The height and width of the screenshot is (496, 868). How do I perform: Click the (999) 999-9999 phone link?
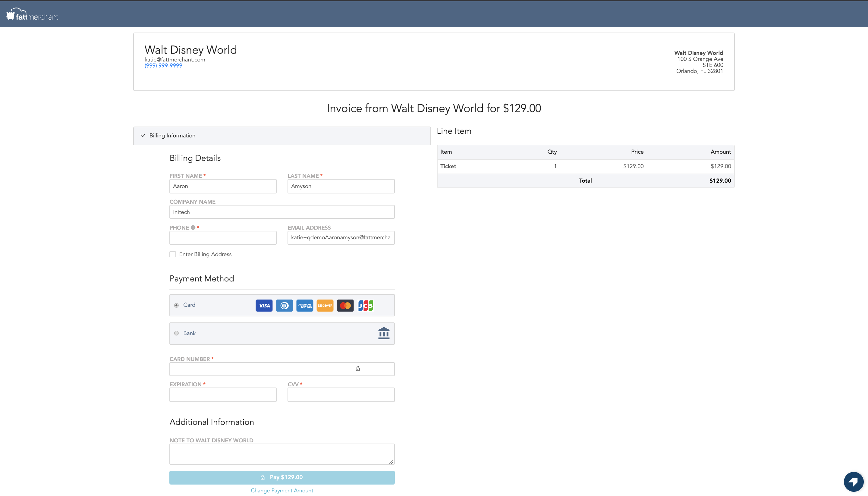point(163,65)
